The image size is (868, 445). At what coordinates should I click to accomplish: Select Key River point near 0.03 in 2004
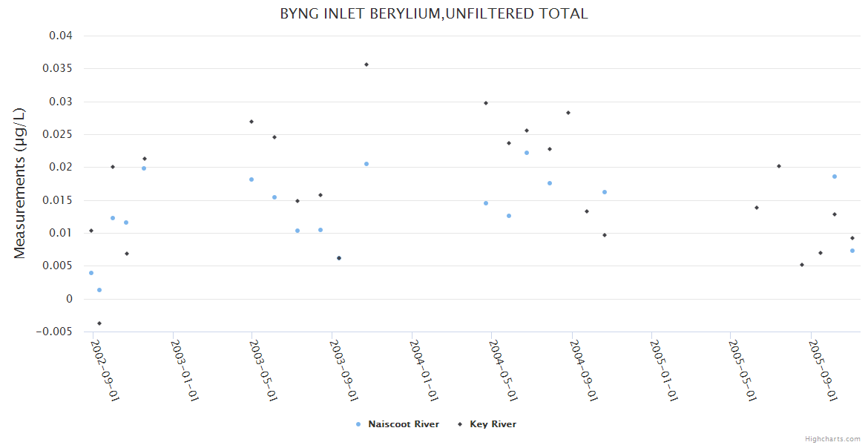486,103
